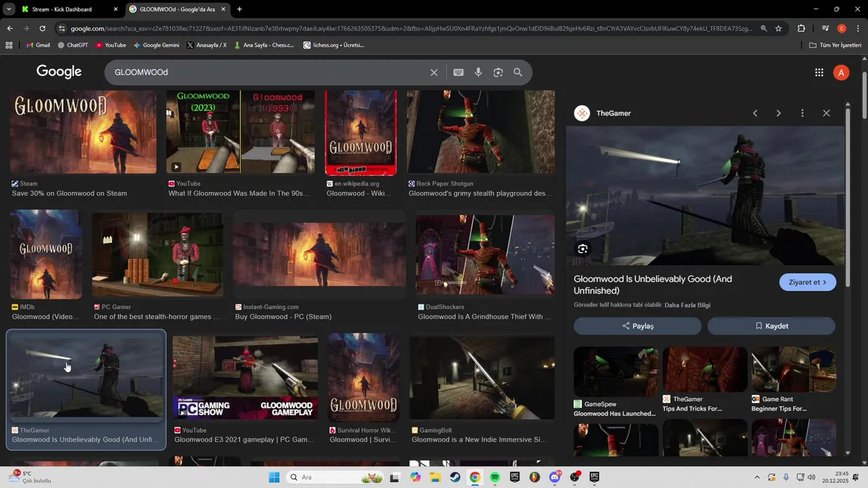Open the Google apps grid
Image resolution: width=868 pixels, height=488 pixels.
click(x=819, y=73)
